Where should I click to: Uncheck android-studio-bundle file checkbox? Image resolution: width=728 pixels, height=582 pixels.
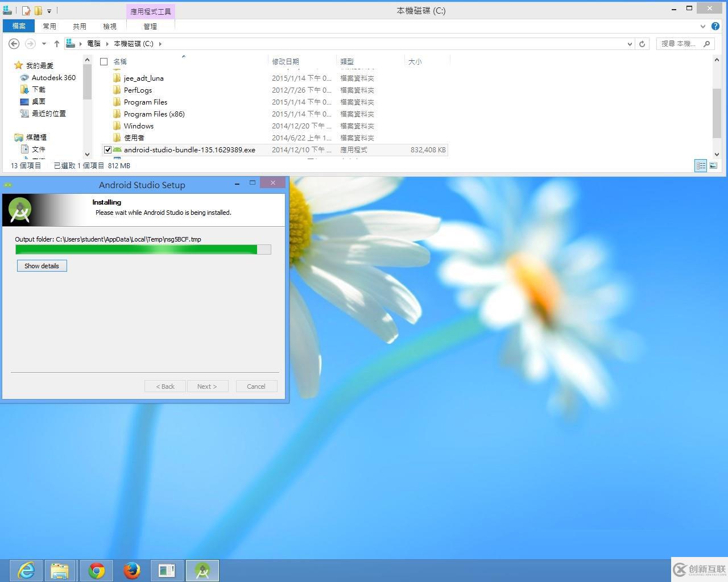pyautogui.click(x=107, y=150)
